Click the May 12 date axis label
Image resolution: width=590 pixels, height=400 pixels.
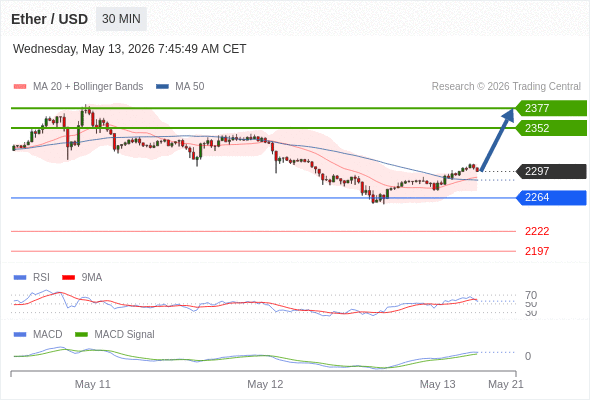click(265, 384)
